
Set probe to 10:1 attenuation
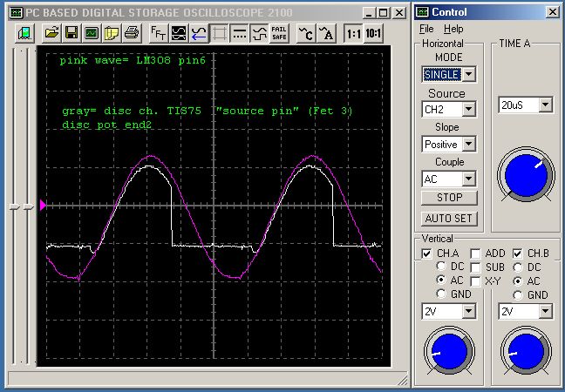point(373,33)
